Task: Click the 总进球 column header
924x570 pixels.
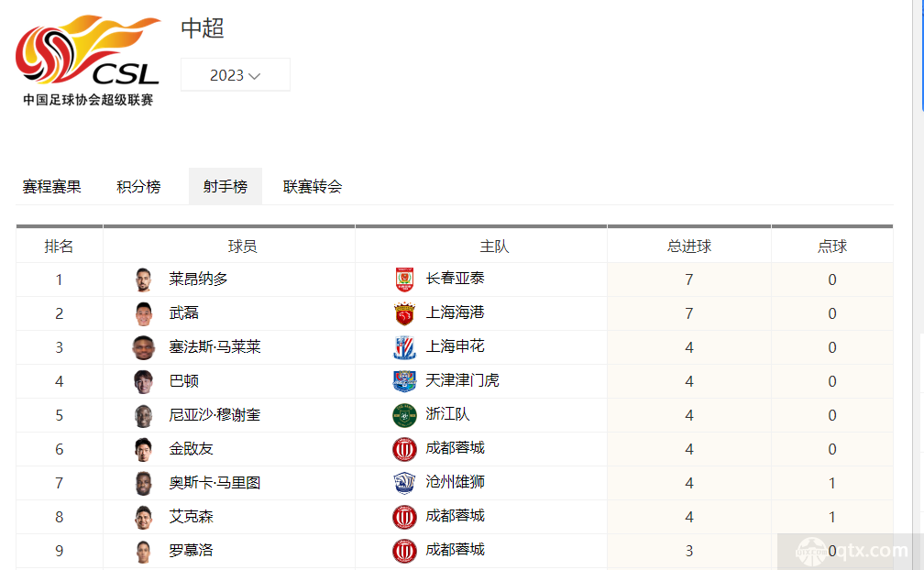Action: pyautogui.click(x=689, y=247)
